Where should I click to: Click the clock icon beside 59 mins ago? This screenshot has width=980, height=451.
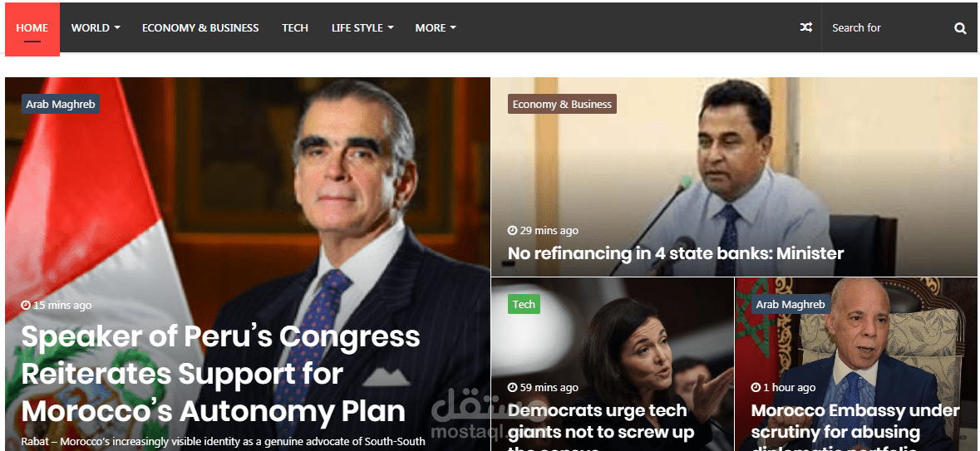pyautogui.click(x=513, y=387)
